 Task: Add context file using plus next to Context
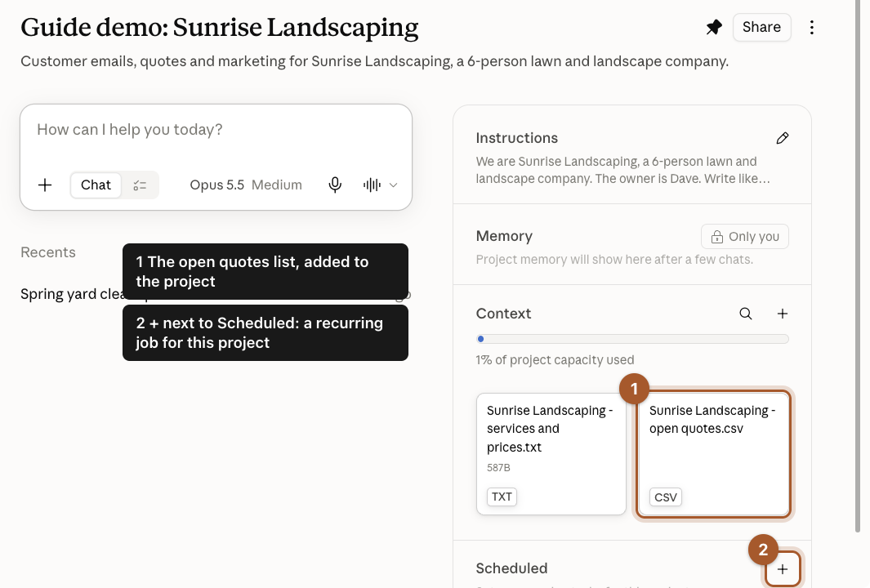point(783,314)
